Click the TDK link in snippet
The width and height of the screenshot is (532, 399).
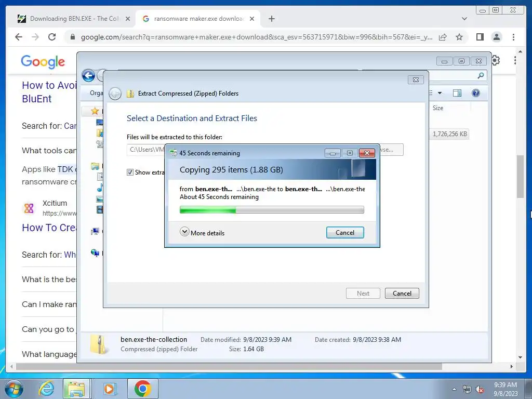coord(65,169)
